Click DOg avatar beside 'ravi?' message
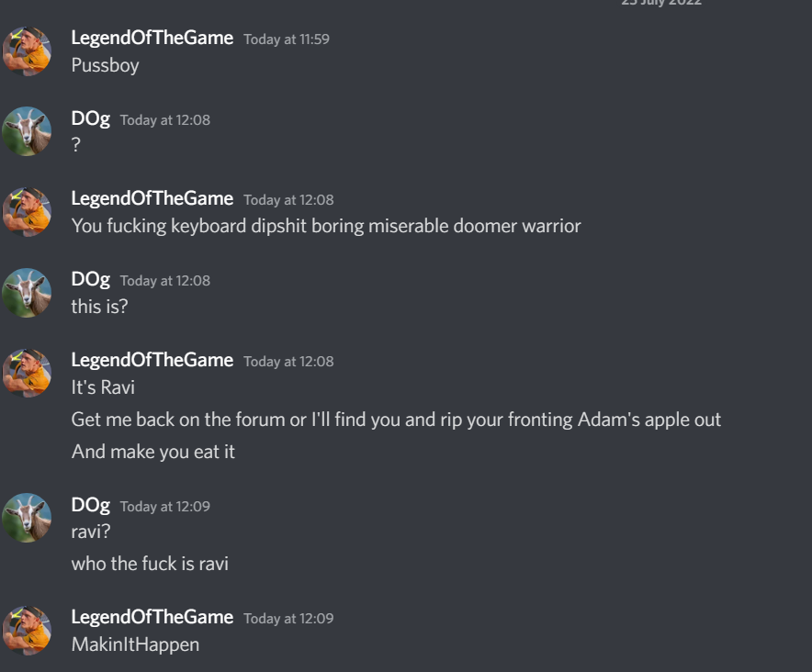This screenshot has height=672, width=812. point(27,518)
